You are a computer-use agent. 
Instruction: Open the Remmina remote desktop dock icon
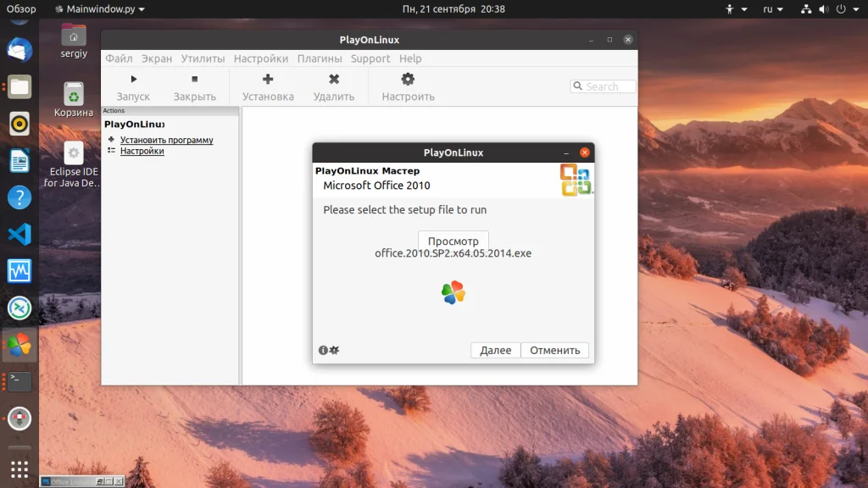click(19, 308)
